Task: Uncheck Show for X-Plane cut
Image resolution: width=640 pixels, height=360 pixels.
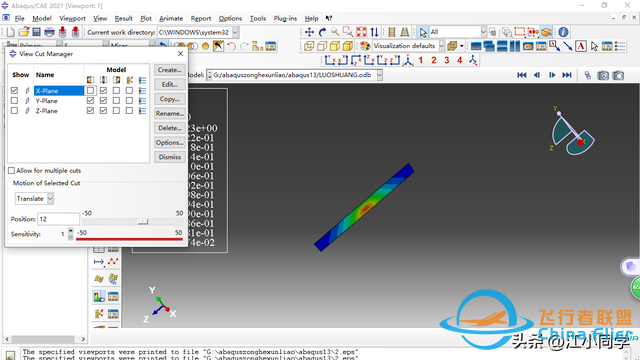Action: pyautogui.click(x=14, y=91)
